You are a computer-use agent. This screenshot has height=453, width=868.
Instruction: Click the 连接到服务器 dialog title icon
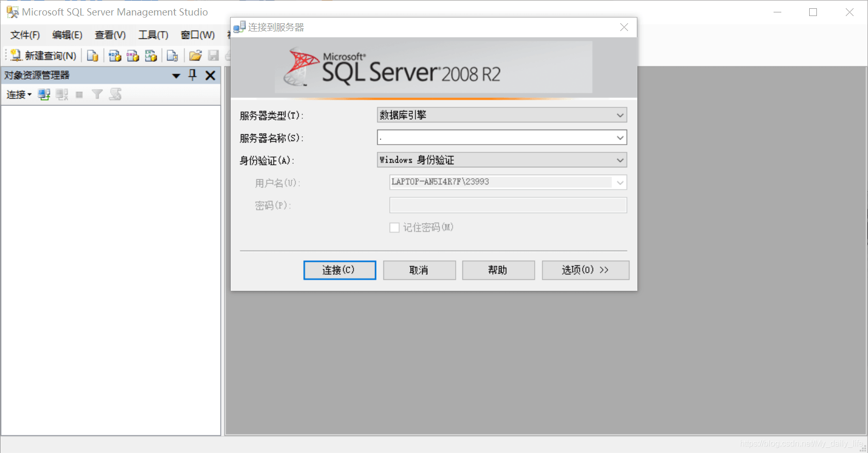239,27
